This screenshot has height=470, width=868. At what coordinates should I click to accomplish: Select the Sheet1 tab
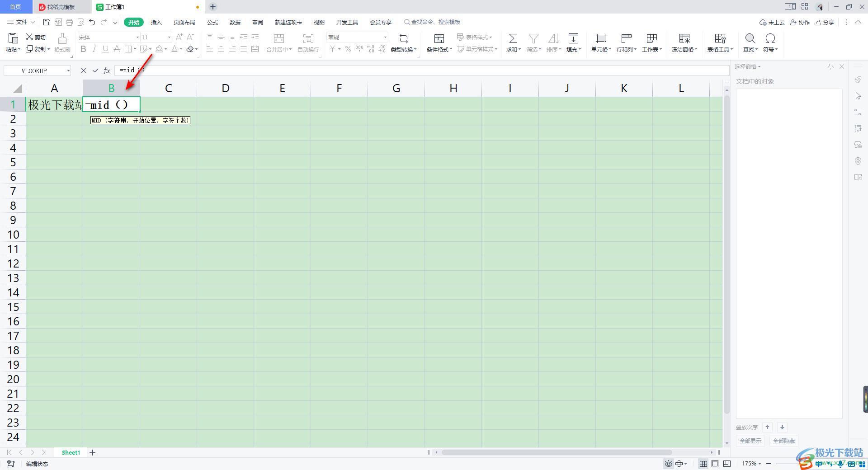click(71, 452)
